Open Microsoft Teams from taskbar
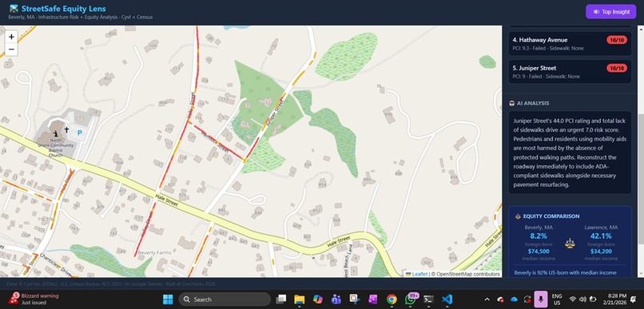Viewport: 644px width, 309px height. pos(336,299)
